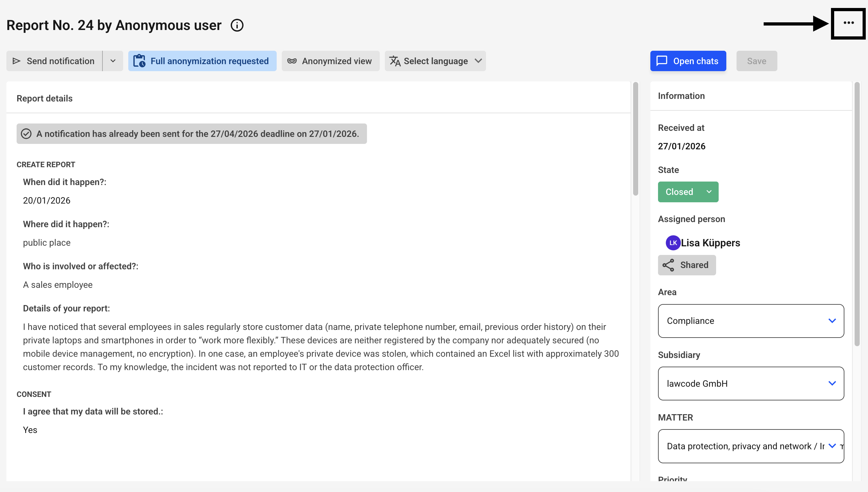Toggle the Anonymized view button
This screenshot has width=868, height=492.
330,61
